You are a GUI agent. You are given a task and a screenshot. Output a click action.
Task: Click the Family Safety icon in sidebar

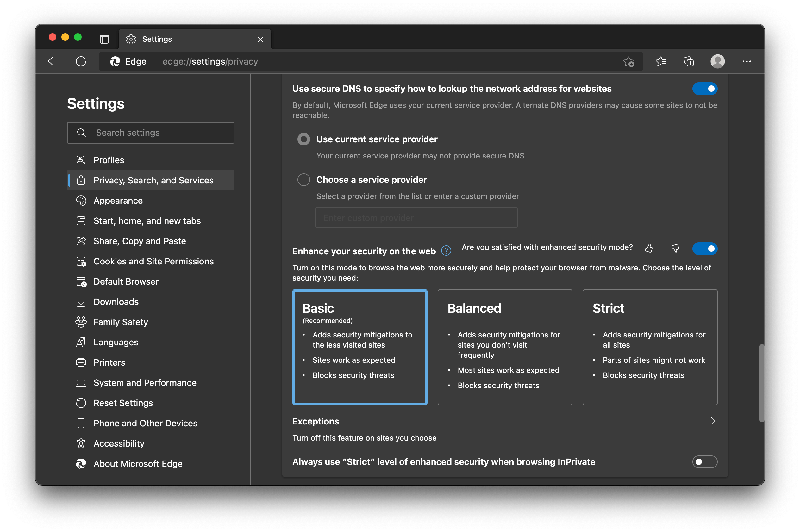pos(79,322)
